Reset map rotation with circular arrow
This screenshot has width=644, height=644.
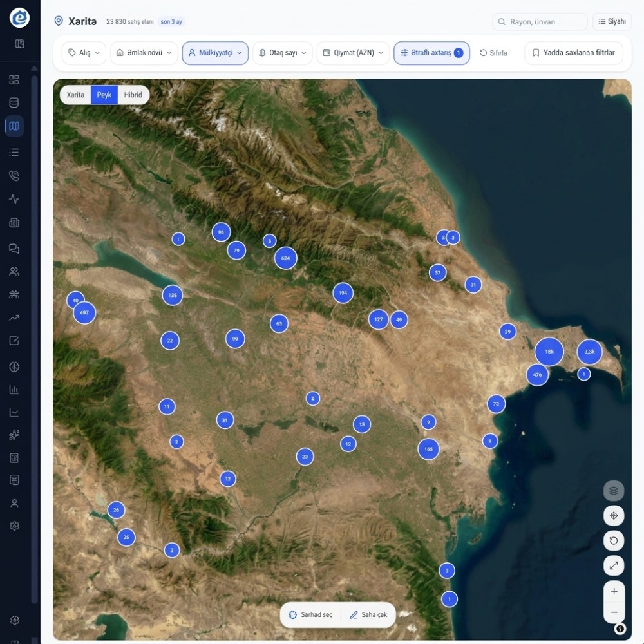[613, 540]
